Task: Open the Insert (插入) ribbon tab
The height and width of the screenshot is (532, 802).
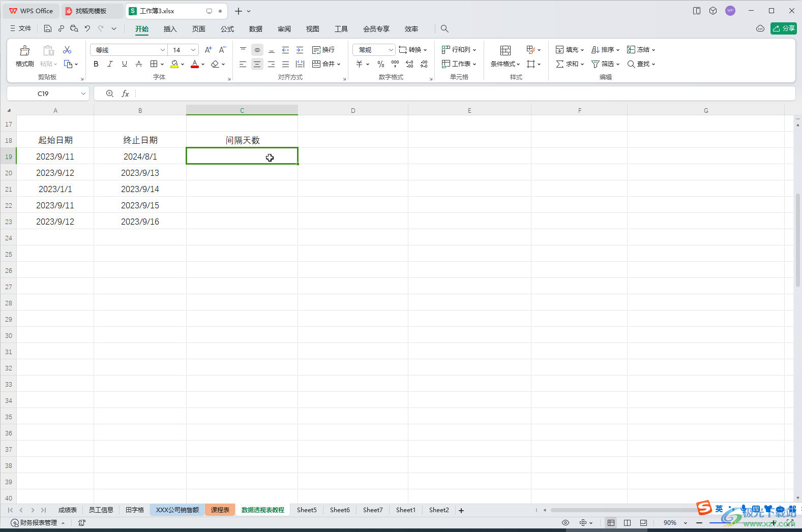Action: [170, 29]
